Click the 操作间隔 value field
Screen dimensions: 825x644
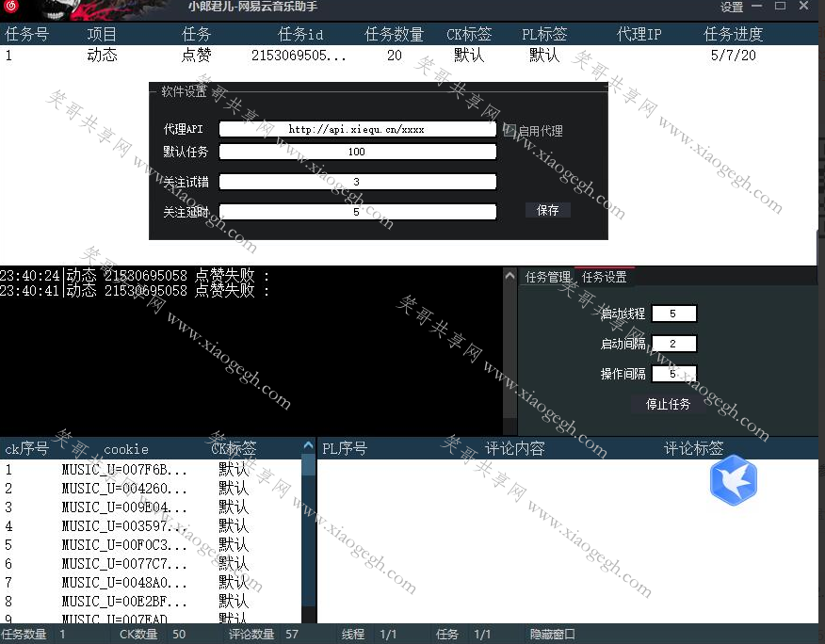coord(673,374)
